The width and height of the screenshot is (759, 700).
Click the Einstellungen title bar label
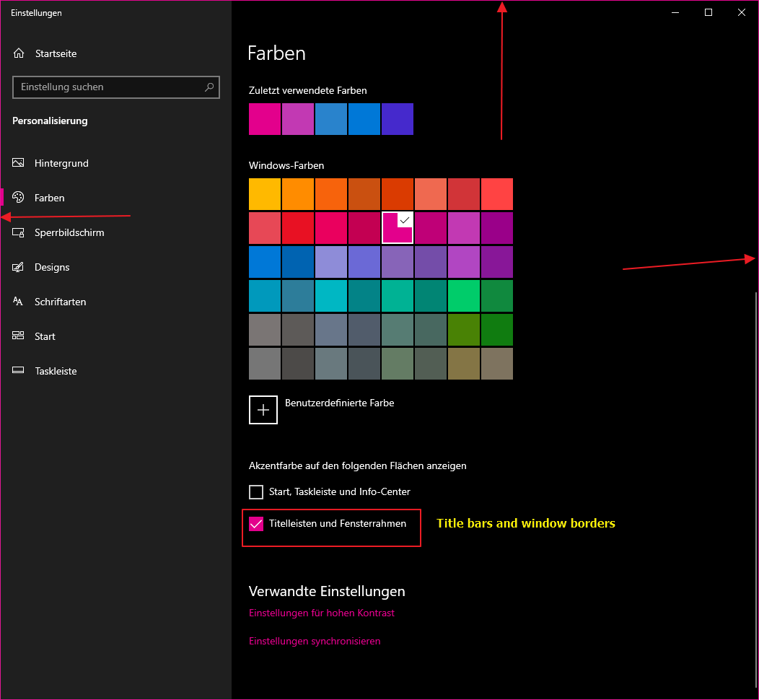point(36,12)
